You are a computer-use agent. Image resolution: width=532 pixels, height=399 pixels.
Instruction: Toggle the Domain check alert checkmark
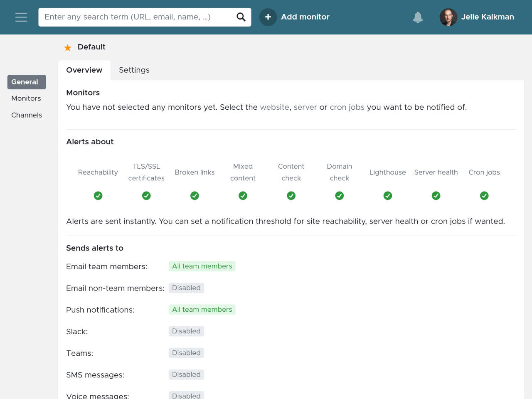(x=340, y=195)
